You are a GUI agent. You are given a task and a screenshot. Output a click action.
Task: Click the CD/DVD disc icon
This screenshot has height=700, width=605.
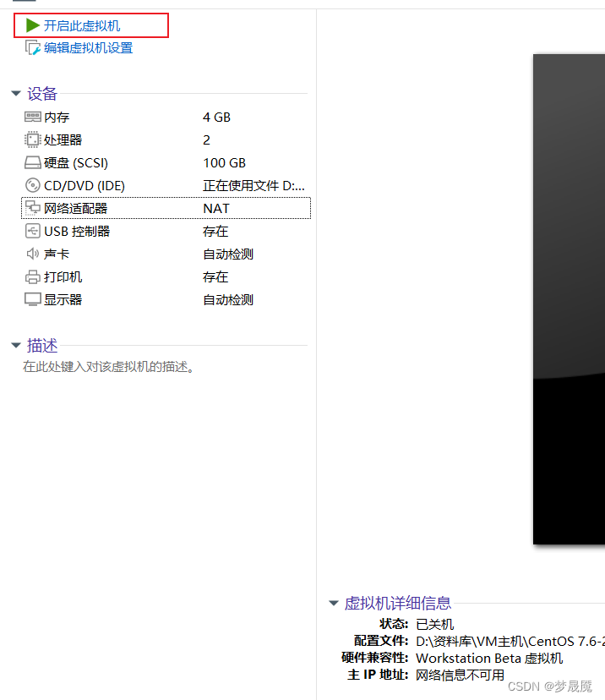(33, 185)
